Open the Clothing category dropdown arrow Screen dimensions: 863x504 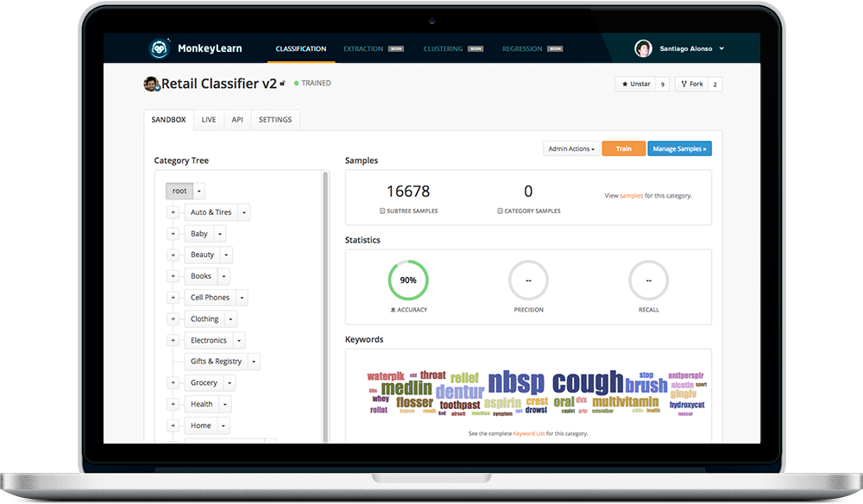(230, 319)
